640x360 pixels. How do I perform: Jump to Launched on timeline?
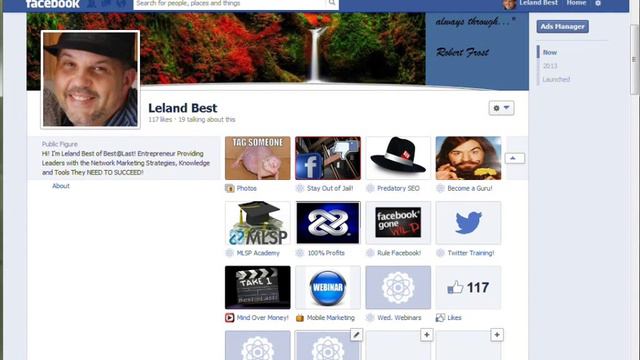pyautogui.click(x=556, y=79)
